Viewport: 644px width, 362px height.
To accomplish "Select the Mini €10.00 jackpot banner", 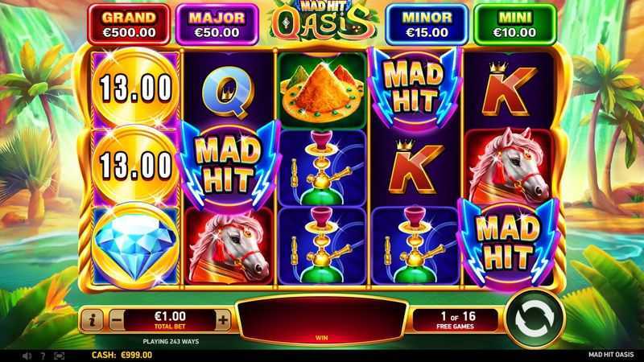I will (515, 25).
